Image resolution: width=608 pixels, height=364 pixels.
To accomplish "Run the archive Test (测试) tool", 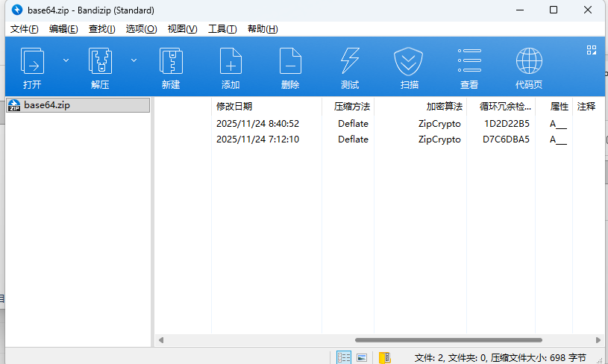I will 350,61.
